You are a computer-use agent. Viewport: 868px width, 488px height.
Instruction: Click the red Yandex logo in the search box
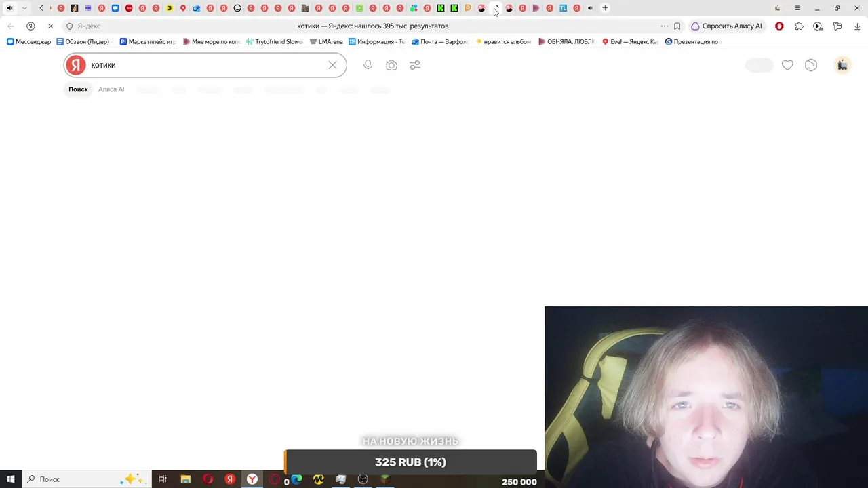(x=76, y=65)
